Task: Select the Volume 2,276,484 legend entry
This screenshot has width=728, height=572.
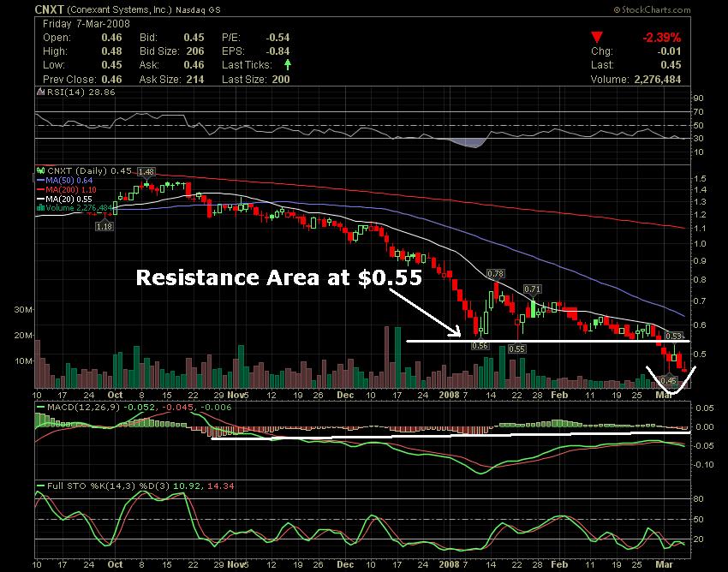Action: click(75, 207)
